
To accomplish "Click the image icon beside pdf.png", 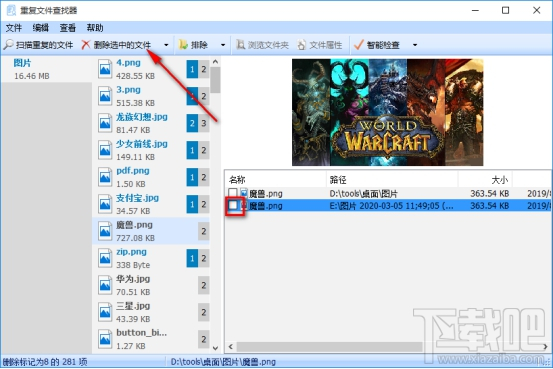I will coord(105,177).
